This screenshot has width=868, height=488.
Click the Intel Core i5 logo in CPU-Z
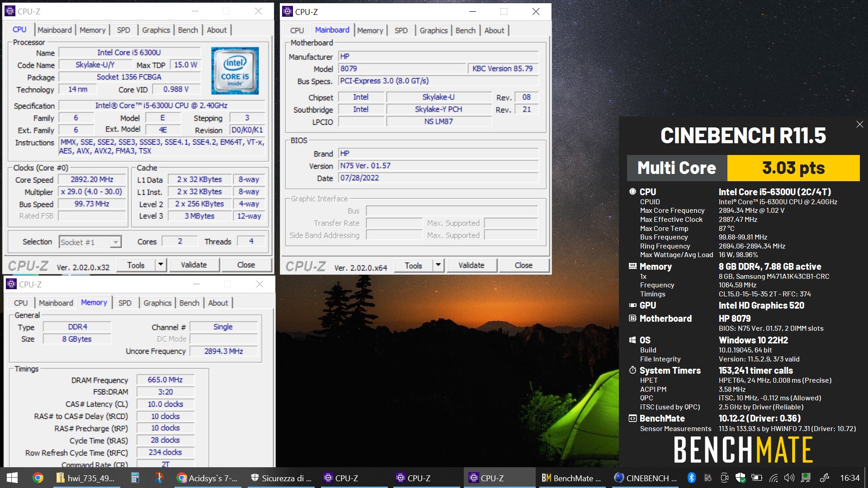pos(235,70)
